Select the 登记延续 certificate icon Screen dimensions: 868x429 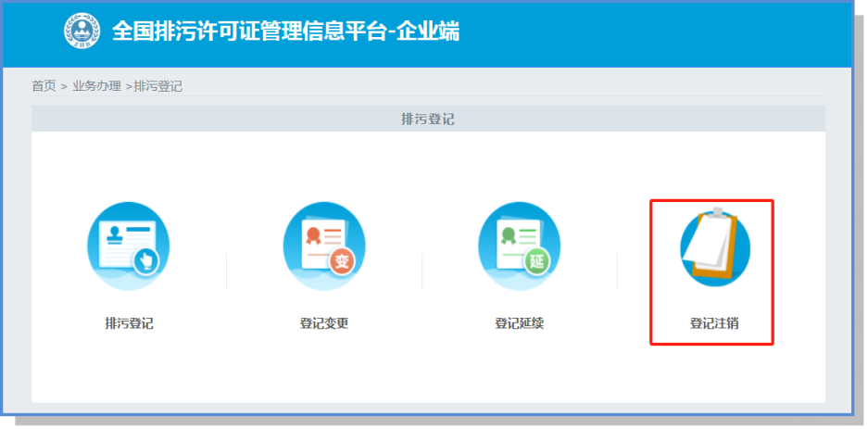[x=520, y=246]
